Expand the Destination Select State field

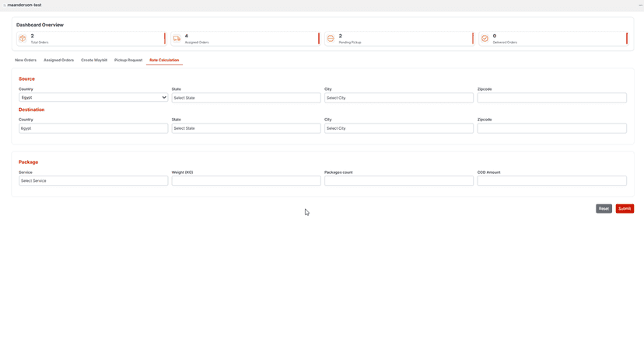tap(246, 128)
